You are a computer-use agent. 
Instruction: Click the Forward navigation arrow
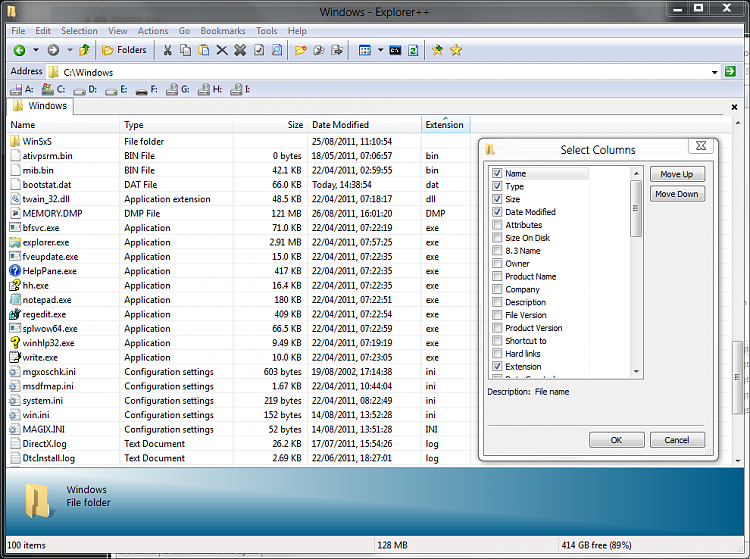click(53, 50)
